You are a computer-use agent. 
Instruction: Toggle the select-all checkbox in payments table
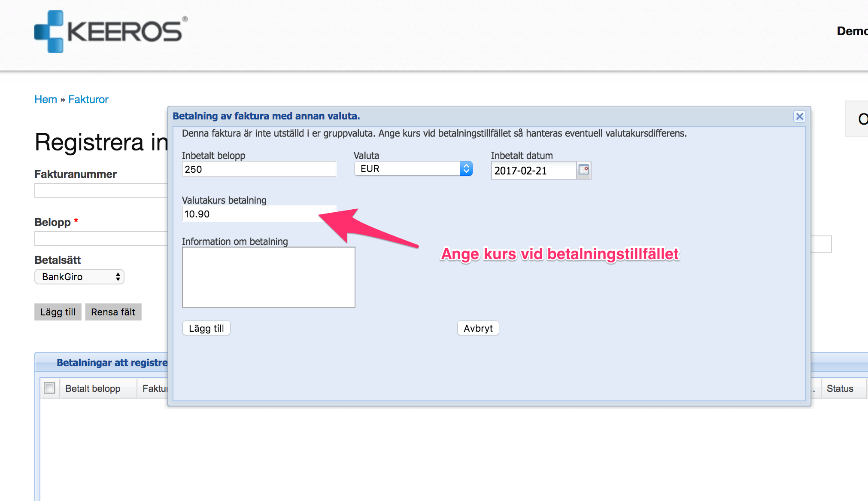click(x=50, y=388)
